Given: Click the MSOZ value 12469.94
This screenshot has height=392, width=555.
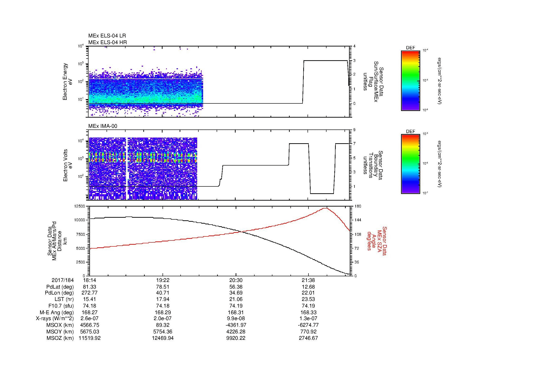Looking at the screenshot, I should [x=163, y=338].
